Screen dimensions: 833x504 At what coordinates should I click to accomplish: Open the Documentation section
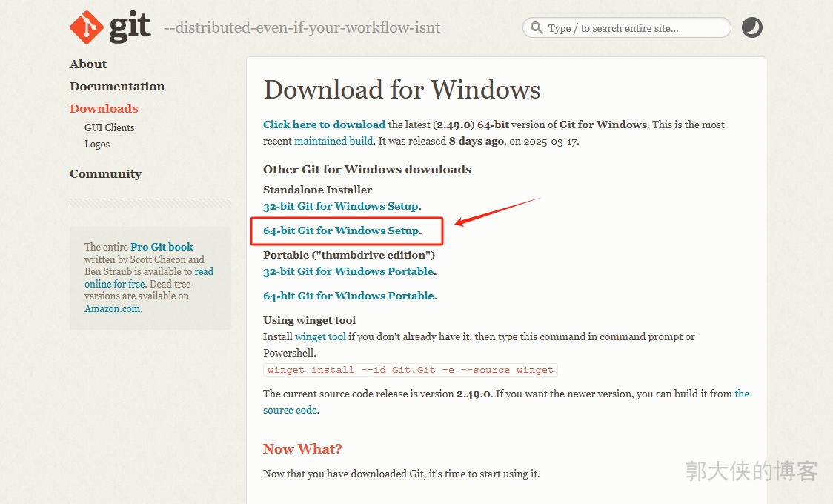tap(117, 87)
